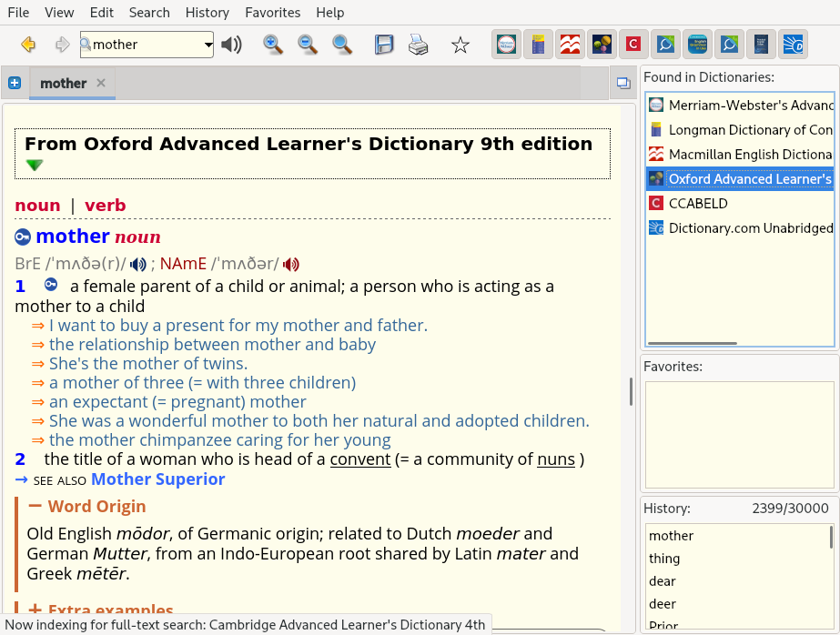
Task: Open the Help menu
Action: [330, 13]
